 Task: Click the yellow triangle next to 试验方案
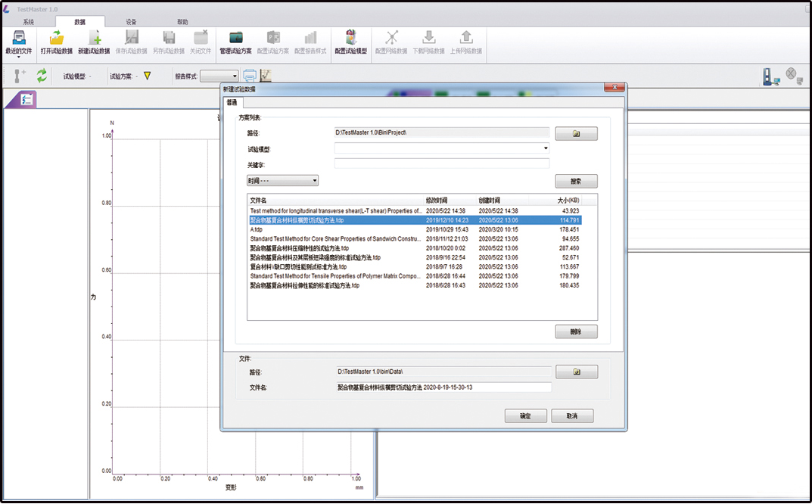pos(148,76)
